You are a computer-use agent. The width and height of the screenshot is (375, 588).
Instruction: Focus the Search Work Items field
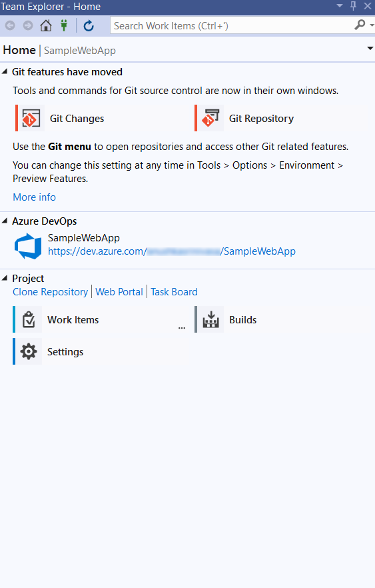pos(232,25)
